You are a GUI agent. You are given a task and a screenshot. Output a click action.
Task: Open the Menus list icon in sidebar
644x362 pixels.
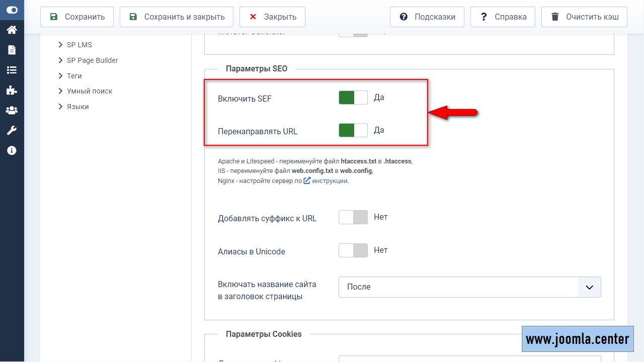pos(12,70)
